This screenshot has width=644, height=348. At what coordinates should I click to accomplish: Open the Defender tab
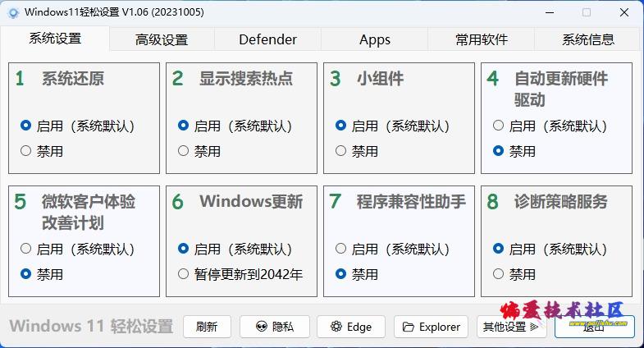click(267, 39)
